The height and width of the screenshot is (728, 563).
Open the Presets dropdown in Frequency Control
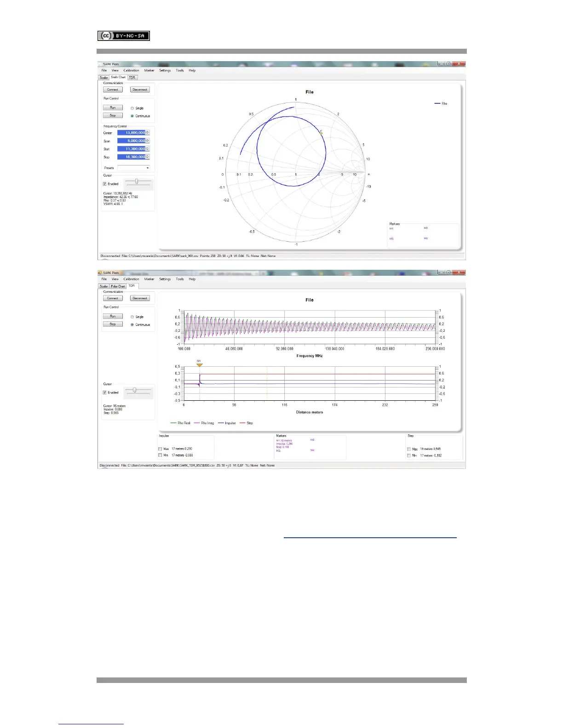(133, 168)
